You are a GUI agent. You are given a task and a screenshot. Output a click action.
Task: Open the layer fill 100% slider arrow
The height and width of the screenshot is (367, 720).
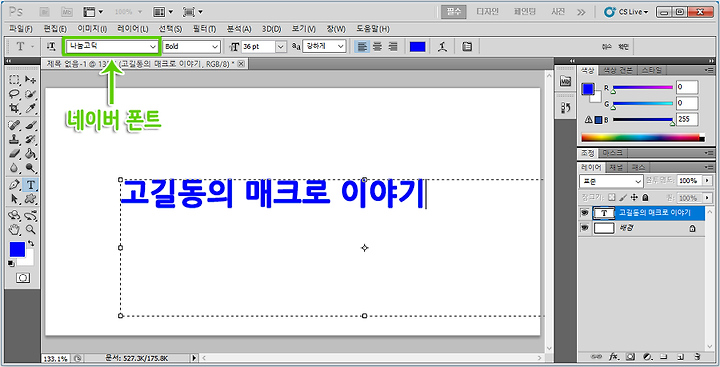[707, 198]
